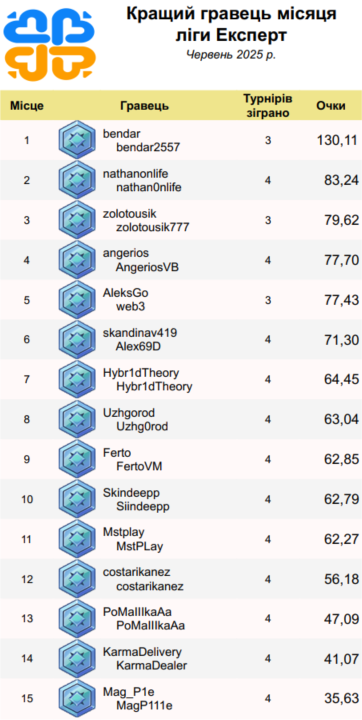362x720 pixels.
Task: Select the Турнірів зіграно column header
Action: point(268,106)
